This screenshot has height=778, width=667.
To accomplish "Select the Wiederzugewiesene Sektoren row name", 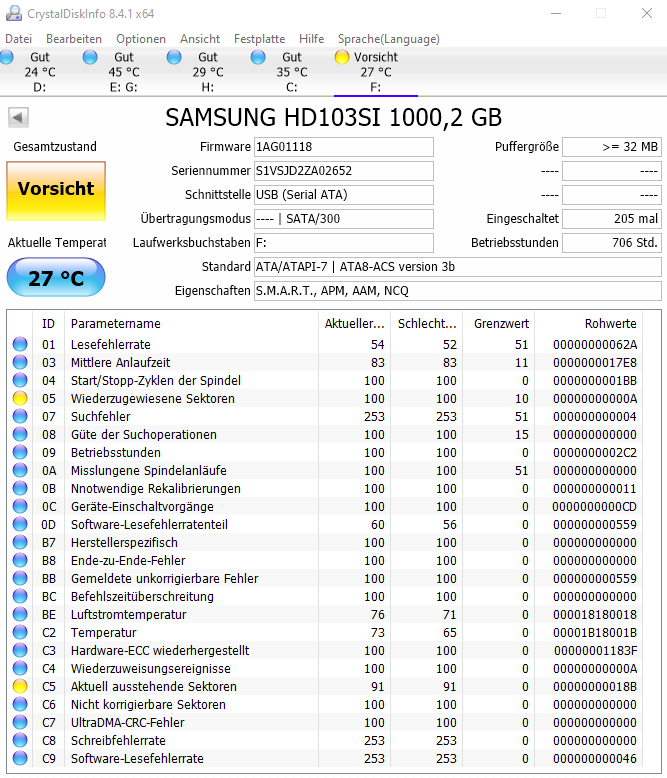I will [152, 398].
